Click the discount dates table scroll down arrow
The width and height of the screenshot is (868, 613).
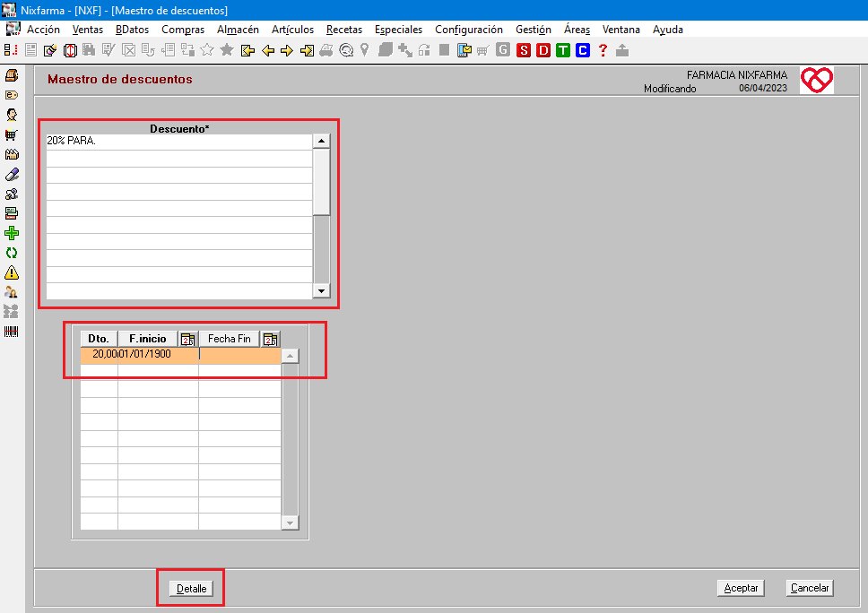click(x=290, y=522)
